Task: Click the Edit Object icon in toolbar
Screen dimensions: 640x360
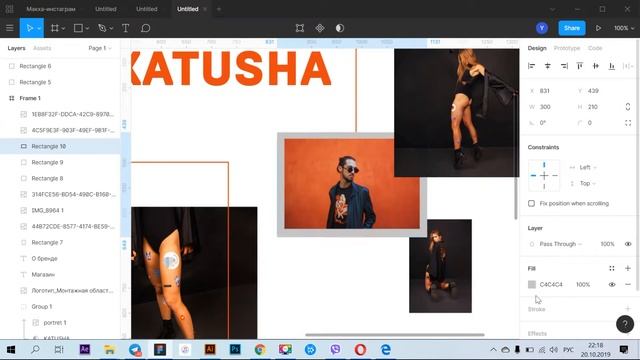Action: coord(300,28)
